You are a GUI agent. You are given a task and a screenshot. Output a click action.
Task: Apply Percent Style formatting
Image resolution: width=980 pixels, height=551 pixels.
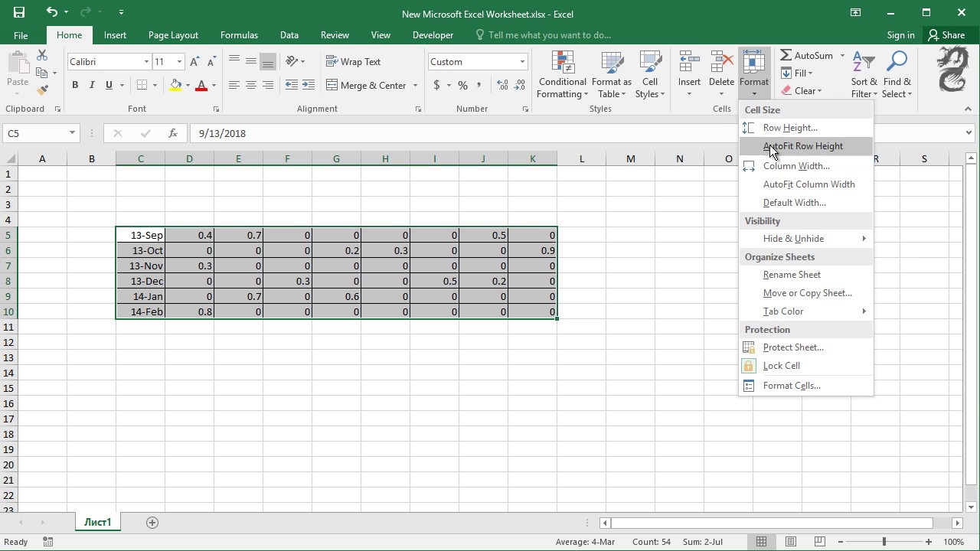pos(462,85)
